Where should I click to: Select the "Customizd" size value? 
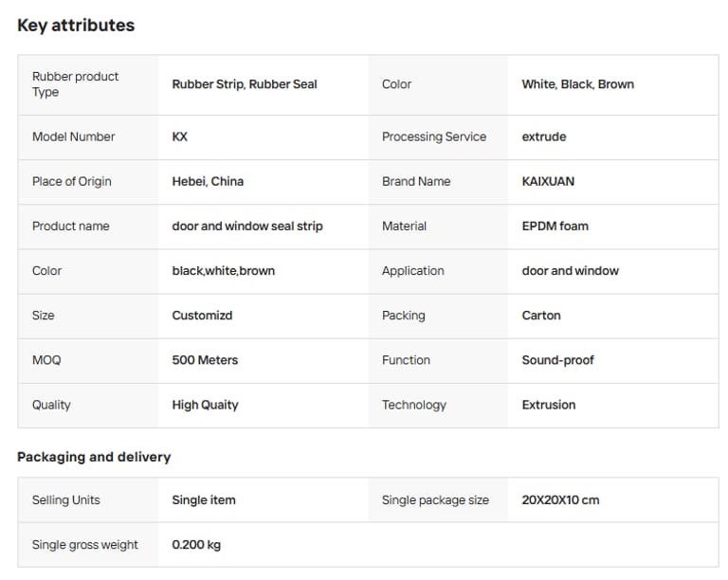point(202,315)
